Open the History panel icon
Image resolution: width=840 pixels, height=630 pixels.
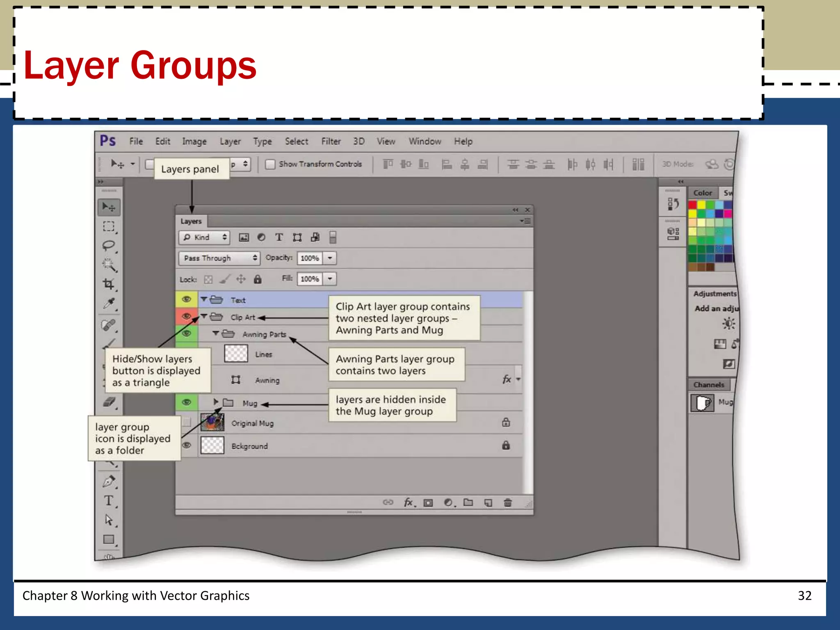click(673, 204)
